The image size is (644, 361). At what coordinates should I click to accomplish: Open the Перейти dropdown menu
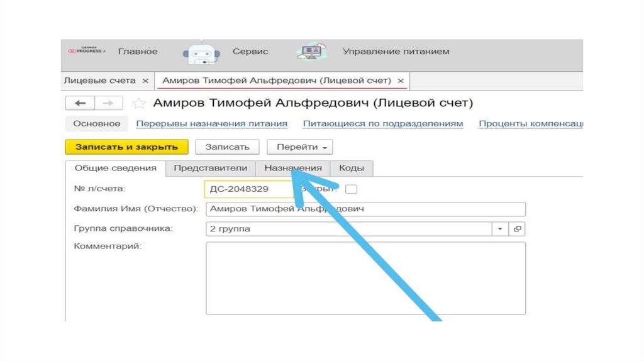(x=299, y=147)
